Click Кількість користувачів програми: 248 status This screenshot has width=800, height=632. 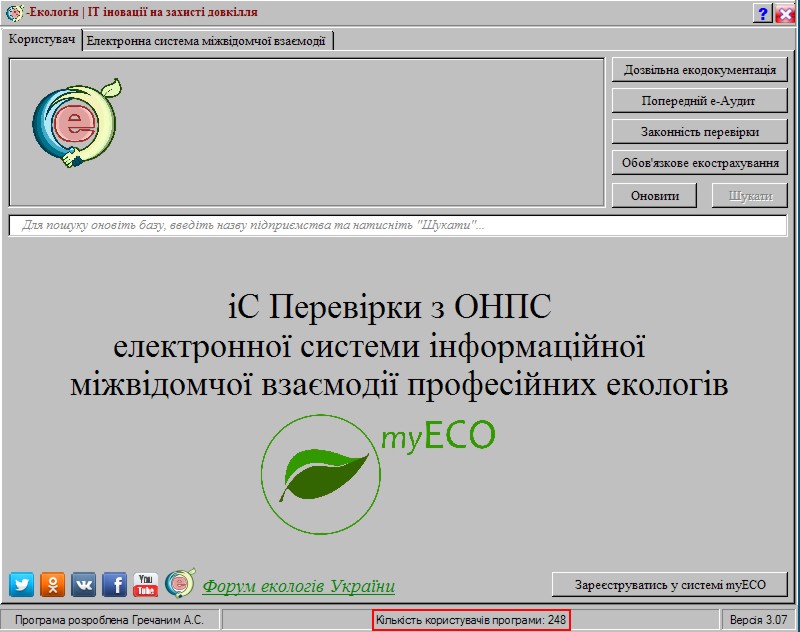(x=471, y=620)
